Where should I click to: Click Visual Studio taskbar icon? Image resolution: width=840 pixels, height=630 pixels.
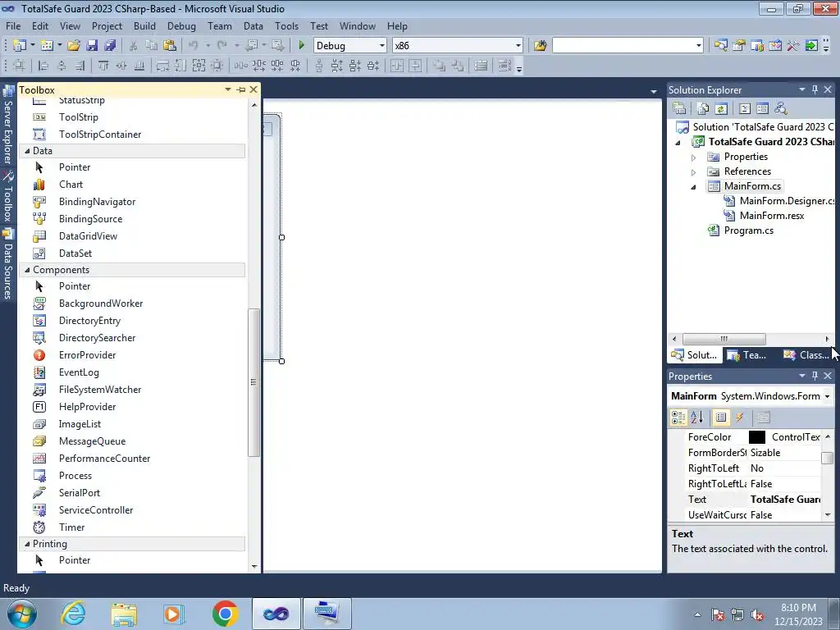pos(276,614)
